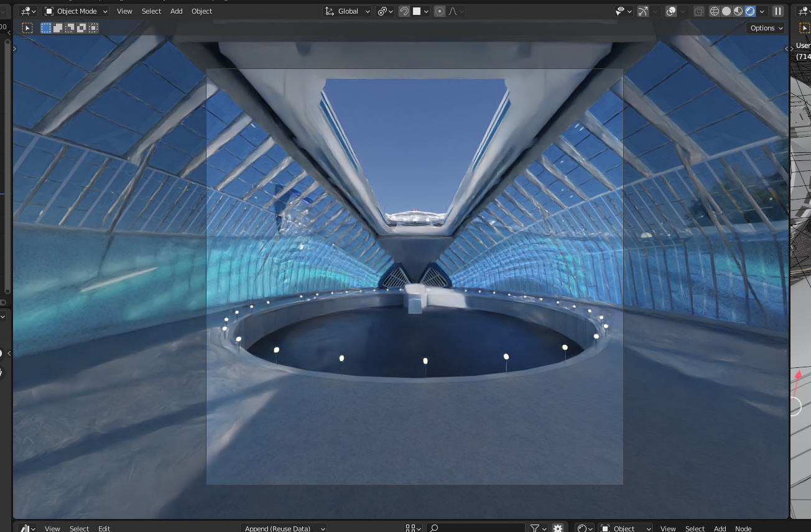Open the Object Mode dropdown
The width and height of the screenshot is (811, 532).
click(x=75, y=11)
